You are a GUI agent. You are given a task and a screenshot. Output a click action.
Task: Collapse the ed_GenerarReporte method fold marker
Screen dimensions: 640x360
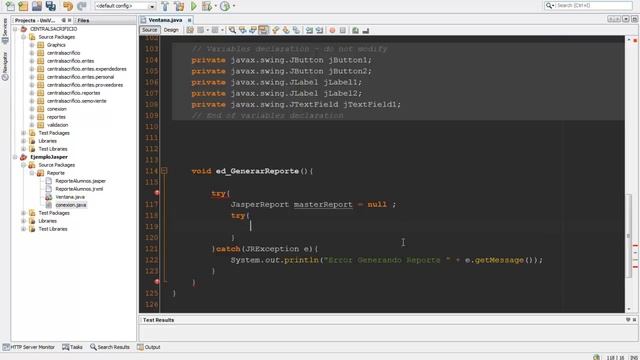click(x=164, y=171)
